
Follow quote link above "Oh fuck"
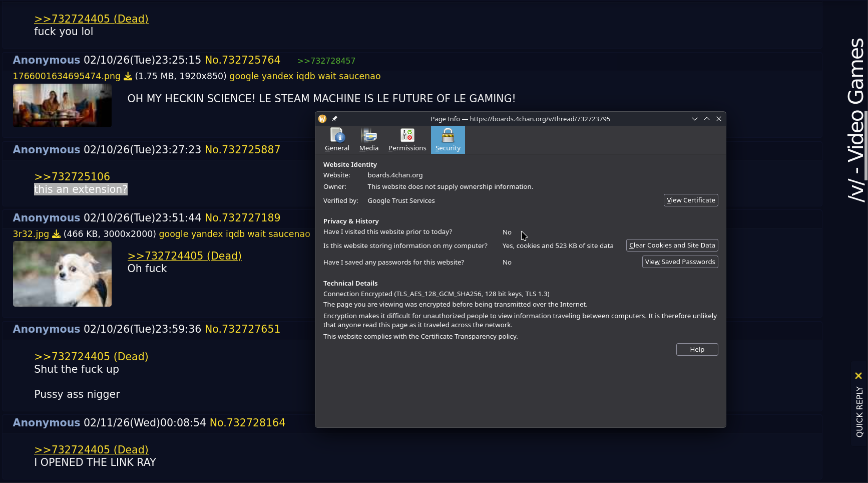[185, 256]
